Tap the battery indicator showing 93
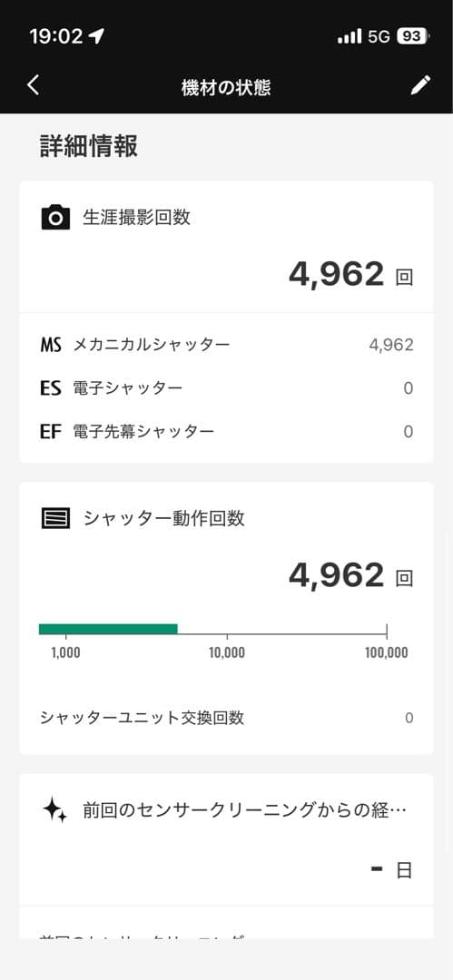 [x=413, y=36]
